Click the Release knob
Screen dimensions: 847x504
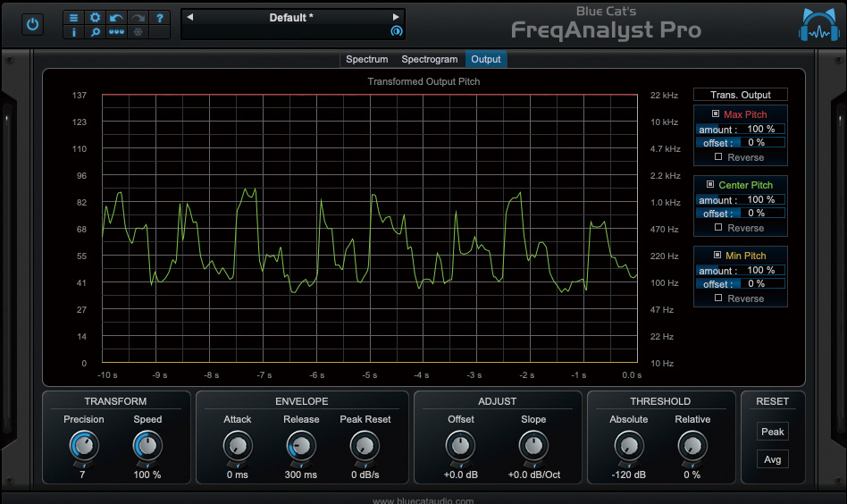point(301,446)
